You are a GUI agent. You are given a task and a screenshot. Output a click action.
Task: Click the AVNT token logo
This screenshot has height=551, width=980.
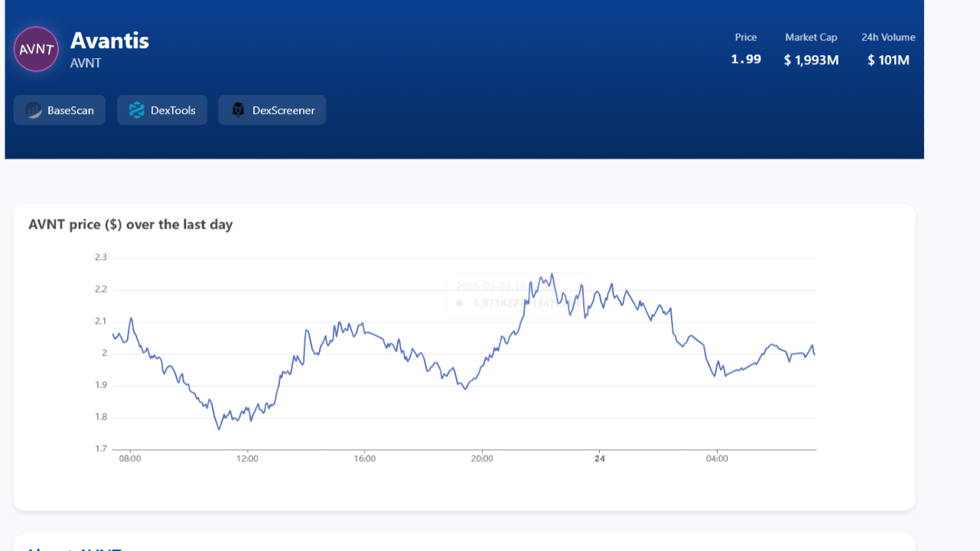(36, 49)
